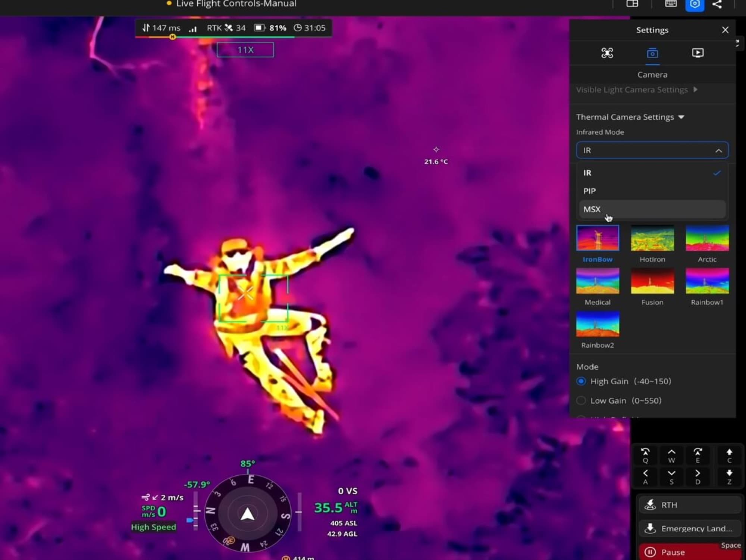
Task: Pick the IronBow palette thumbnail
Action: tap(598, 238)
